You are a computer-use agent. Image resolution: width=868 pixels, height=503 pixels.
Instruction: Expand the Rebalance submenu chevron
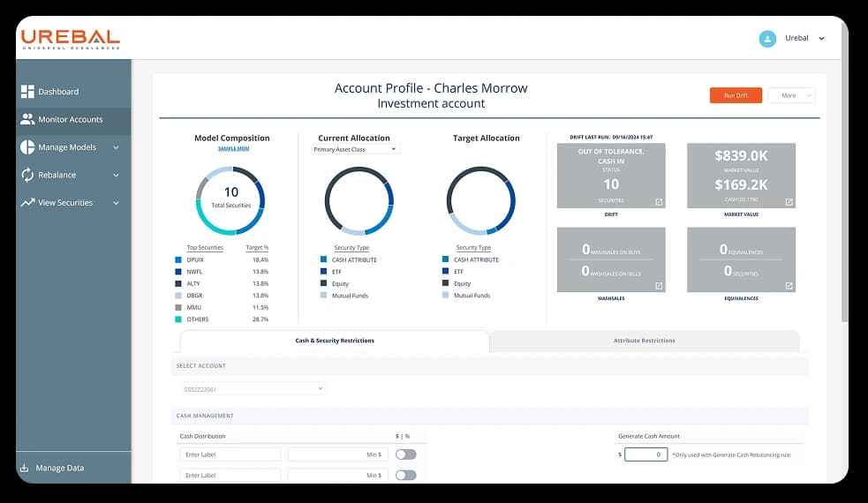[x=117, y=176]
